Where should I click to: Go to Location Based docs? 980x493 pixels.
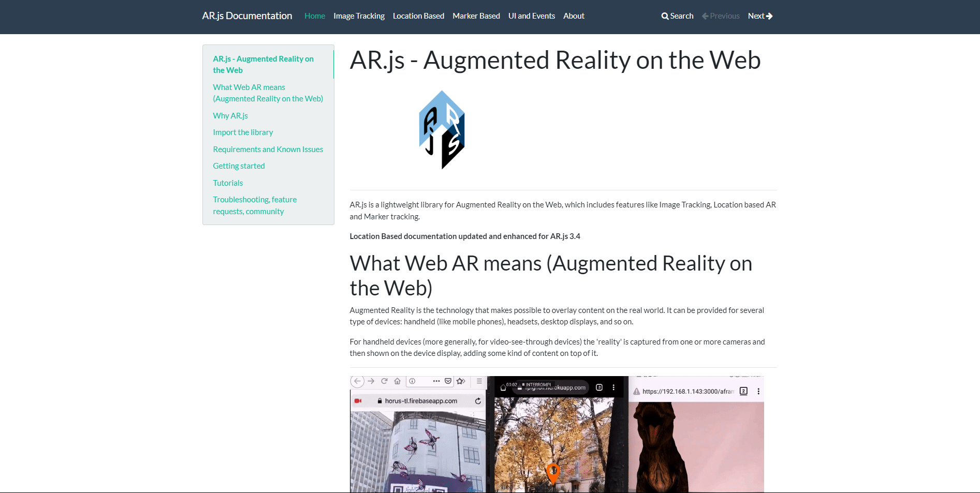coord(418,16)
